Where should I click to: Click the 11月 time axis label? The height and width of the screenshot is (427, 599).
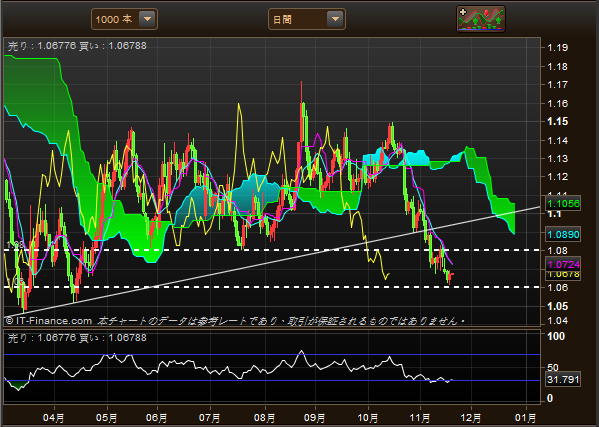tap(420, 418)
